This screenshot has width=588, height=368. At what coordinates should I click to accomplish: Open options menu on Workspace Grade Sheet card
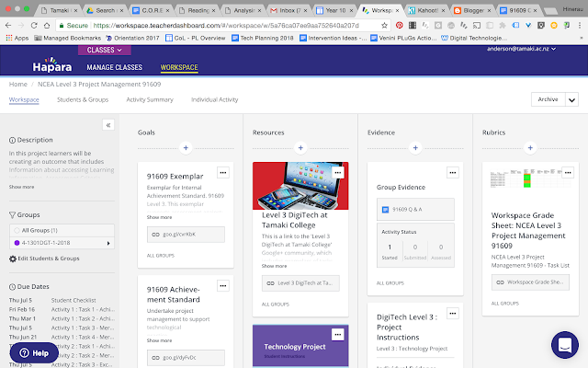pos(568,173)
